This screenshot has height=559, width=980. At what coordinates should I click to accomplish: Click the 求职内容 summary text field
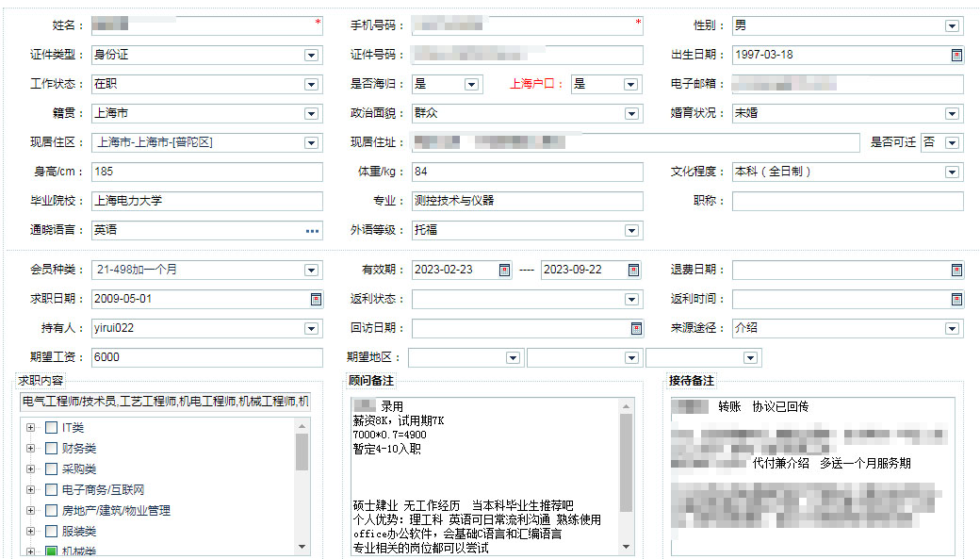[166, 402]
